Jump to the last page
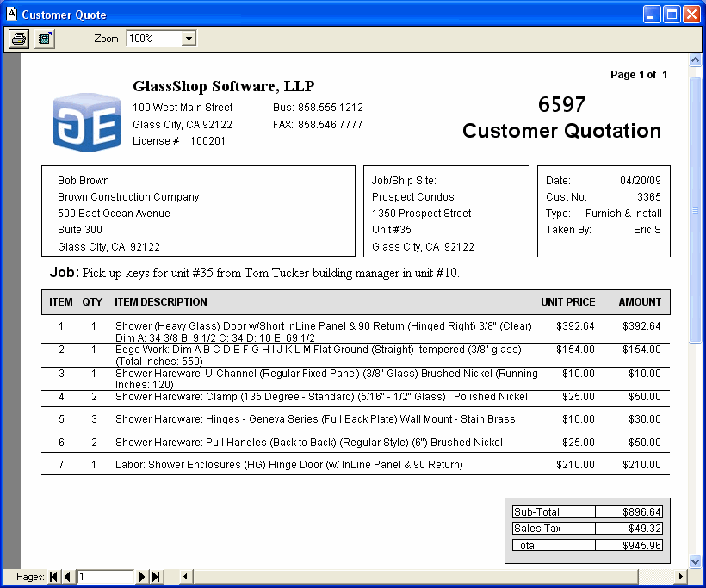This screenshot has height=588, width=706. coord(156,577)
